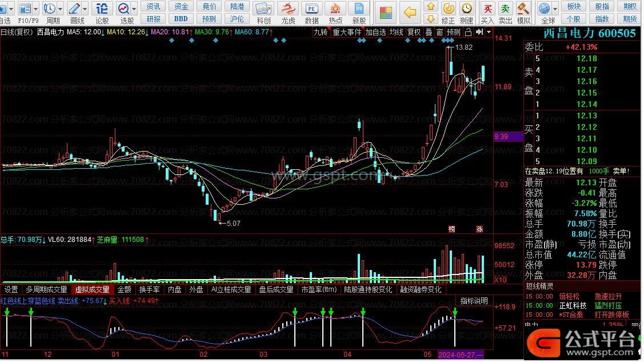Toggle 均线 moving average display
Image resolution: width=644 pixels, height=362 pixels.
click(397, 32)
